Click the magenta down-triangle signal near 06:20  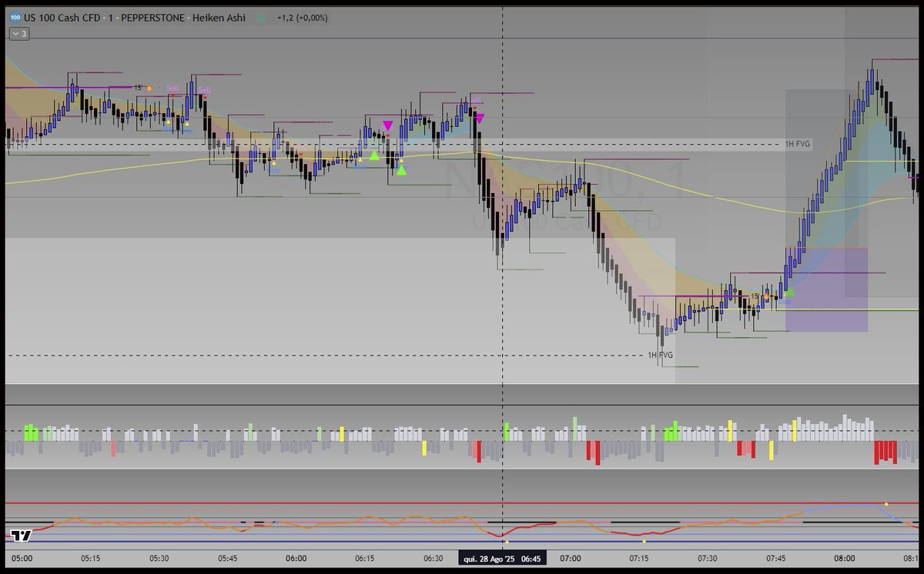(387, 125)
